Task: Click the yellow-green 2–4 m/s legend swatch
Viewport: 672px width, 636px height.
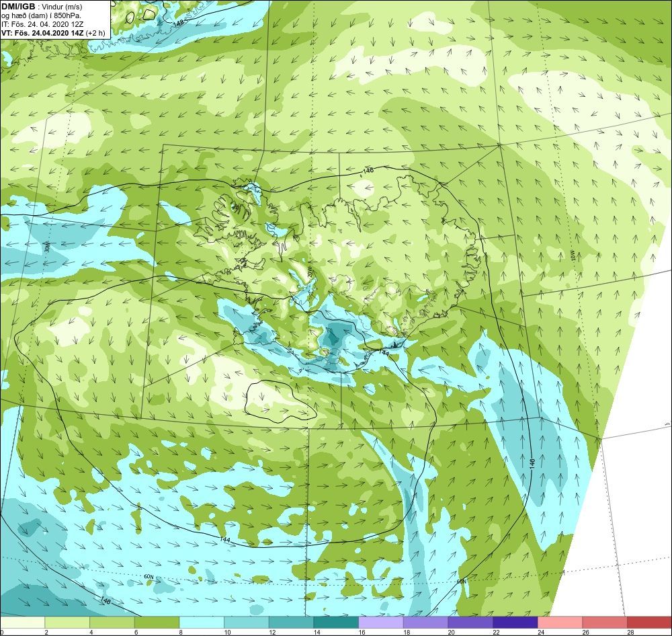Action: point(67,622)
